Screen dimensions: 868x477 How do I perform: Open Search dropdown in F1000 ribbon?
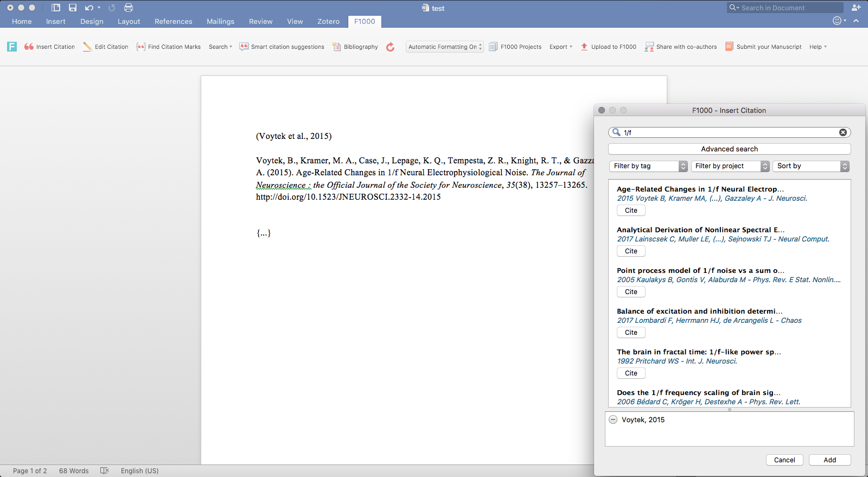tap(220, 47)
